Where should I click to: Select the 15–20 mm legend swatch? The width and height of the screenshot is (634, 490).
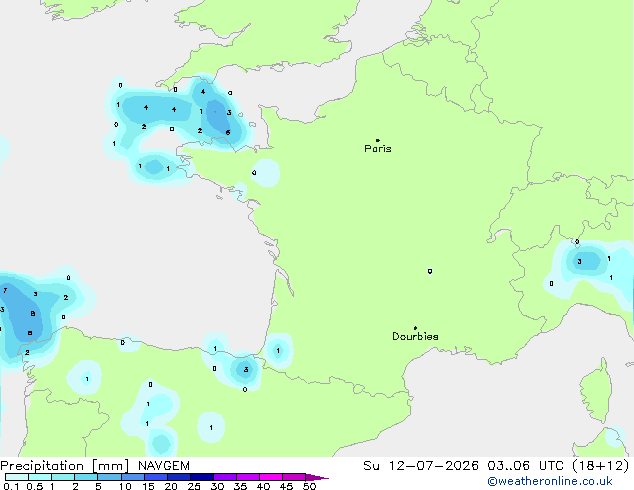tap(155, 477)
